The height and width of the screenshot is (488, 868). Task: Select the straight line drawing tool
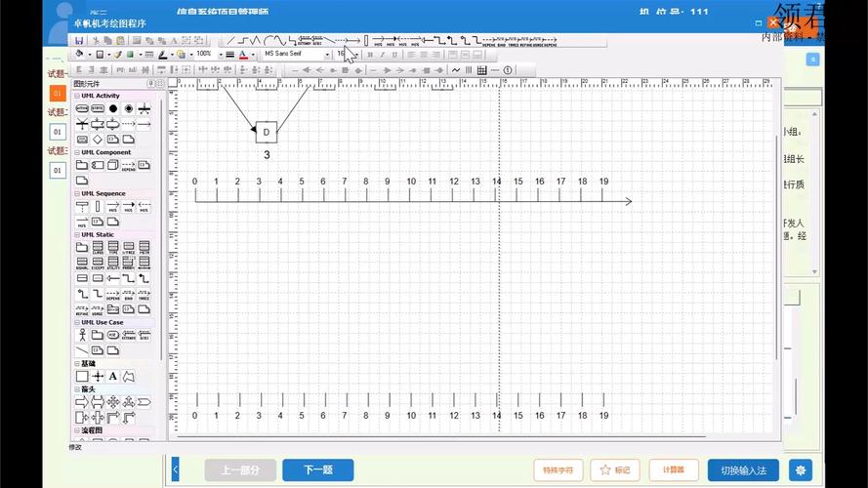pos(230,40)
